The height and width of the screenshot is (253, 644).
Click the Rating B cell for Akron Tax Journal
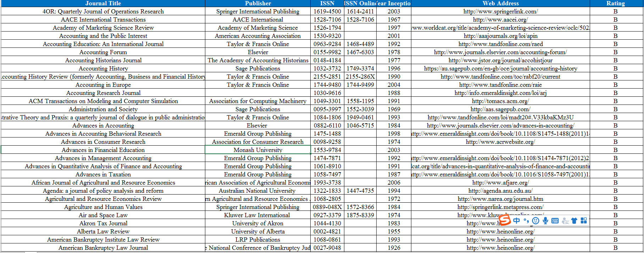[x=616, y=223]
